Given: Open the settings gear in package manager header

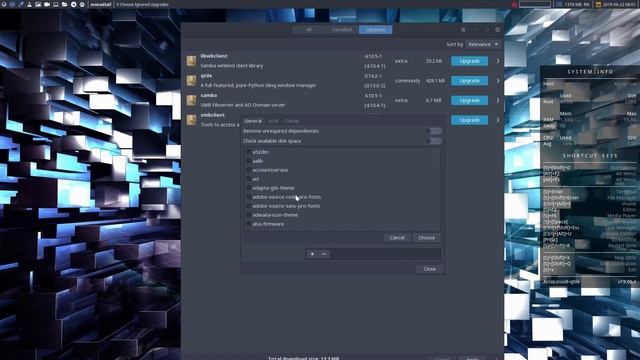Looking at the screenshot, I should point(497,30).
